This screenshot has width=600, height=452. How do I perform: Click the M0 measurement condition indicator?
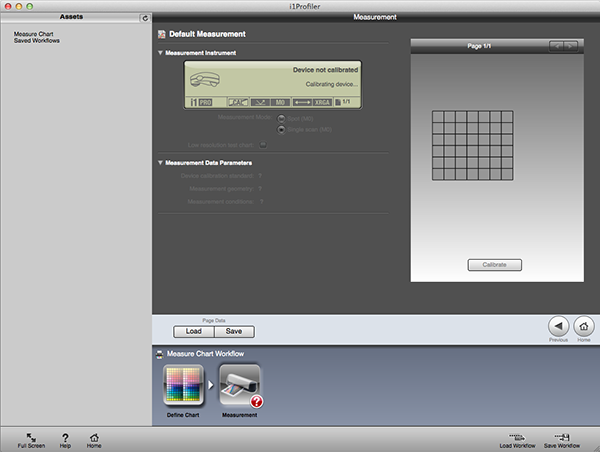tap(280, 103)
